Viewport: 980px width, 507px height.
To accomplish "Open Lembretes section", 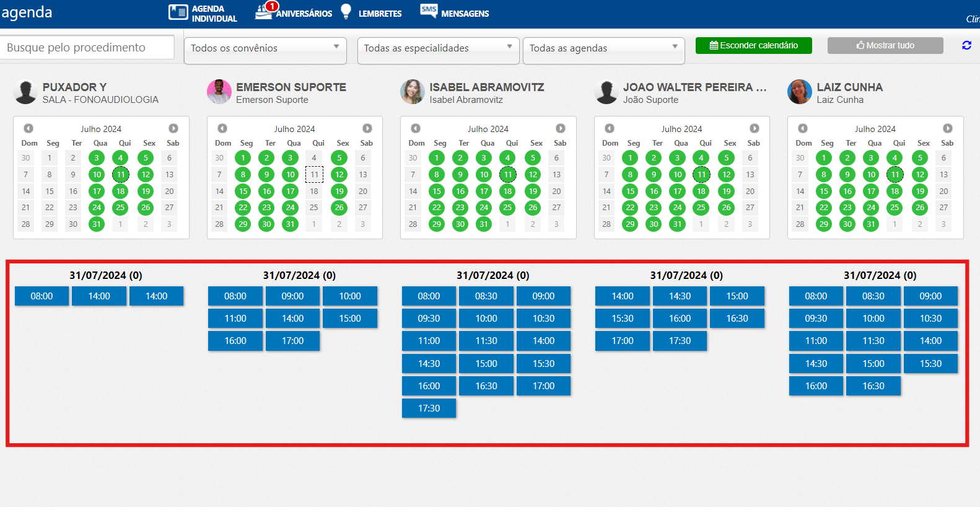I will (372, 13).
